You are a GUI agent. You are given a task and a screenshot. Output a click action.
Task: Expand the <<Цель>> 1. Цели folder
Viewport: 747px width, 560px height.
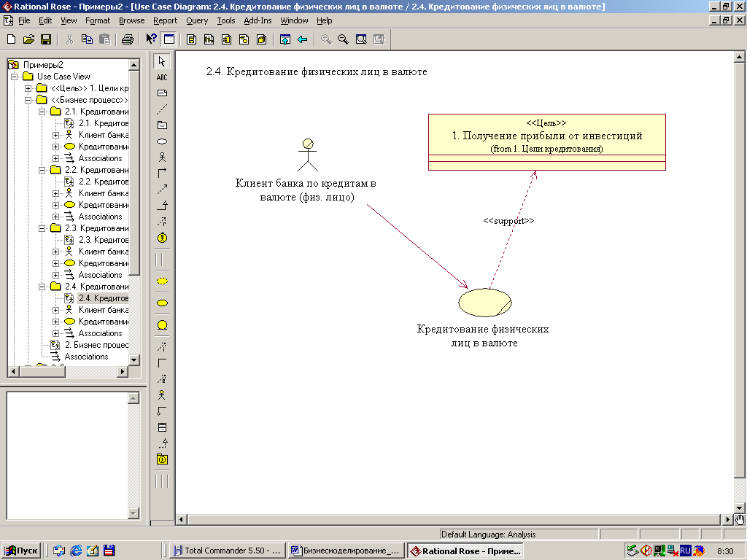coord(28,88)
